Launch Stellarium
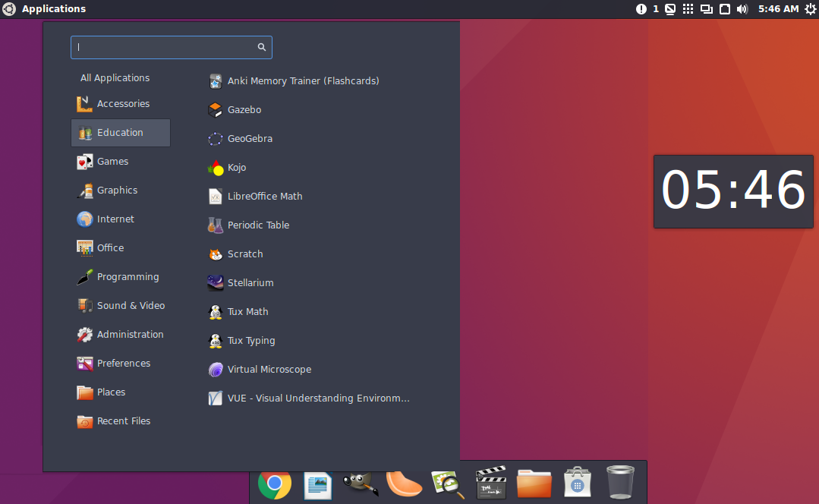819x504 pixels. click(x=241, y=282)
